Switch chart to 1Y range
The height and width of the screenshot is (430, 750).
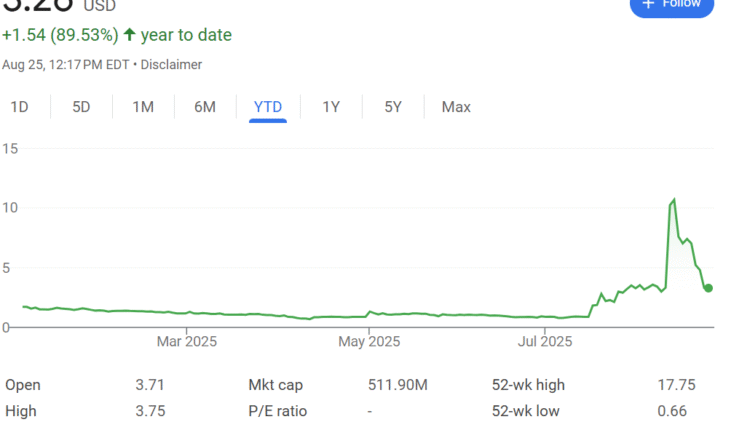[x=331, y=107]
